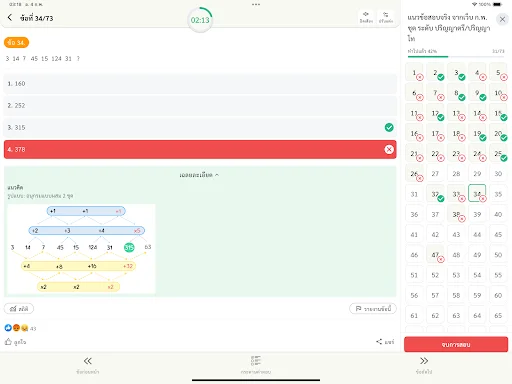
Task: Click the first toolbar button beside the timer
Action: pyautogui.click(x=366, y=17)
